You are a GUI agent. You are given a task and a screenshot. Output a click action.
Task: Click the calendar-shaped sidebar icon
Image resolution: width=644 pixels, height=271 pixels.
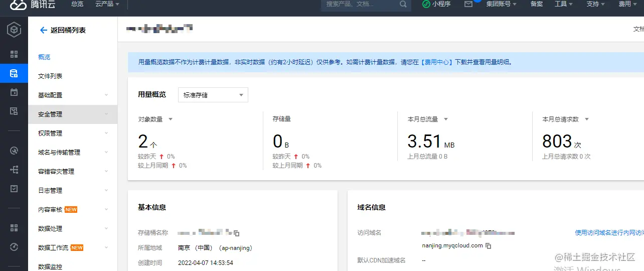(x=14, y=92)
